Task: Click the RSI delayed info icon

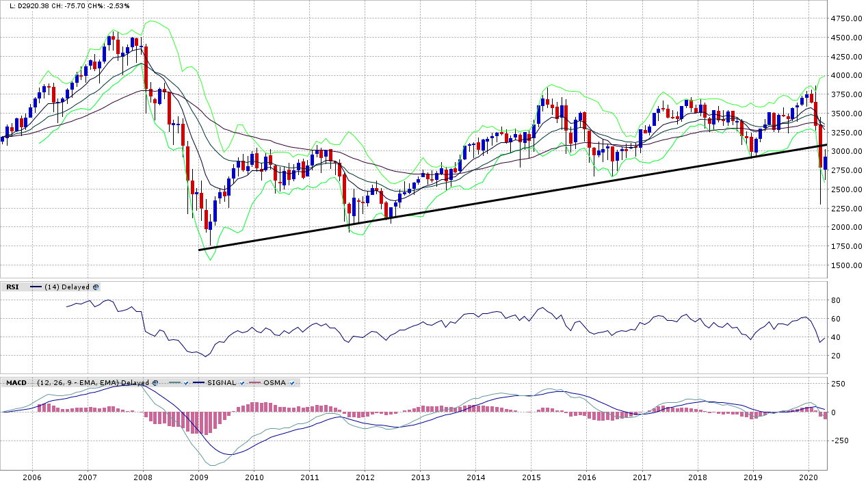Action: click(x=96, y=287)
